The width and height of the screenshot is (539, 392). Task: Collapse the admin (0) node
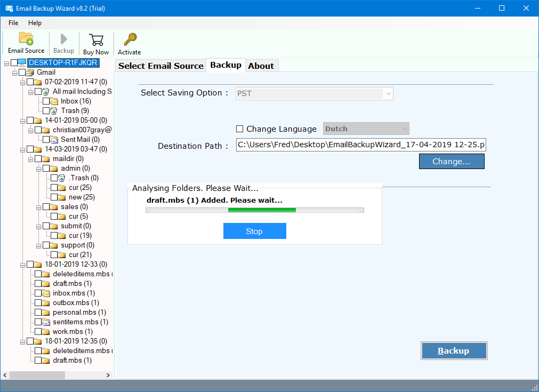[x=38, y=169]
